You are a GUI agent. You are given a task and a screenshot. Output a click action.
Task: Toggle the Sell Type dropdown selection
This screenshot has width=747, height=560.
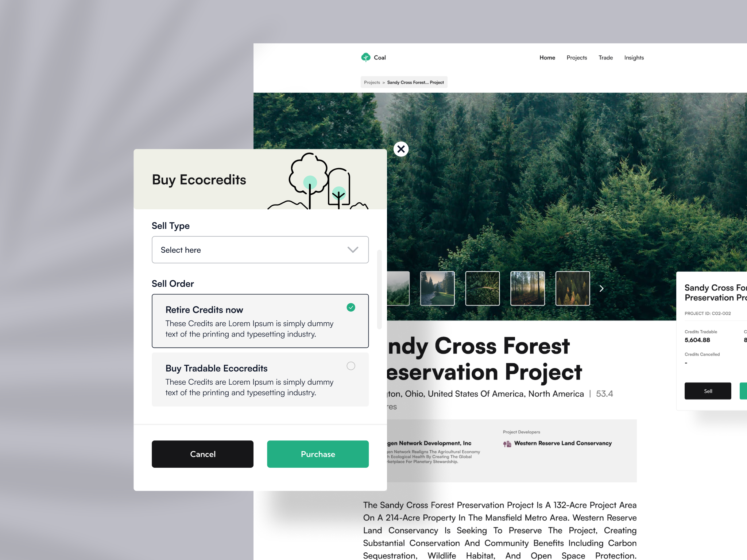pyautogui.click(x=260, y=249)
